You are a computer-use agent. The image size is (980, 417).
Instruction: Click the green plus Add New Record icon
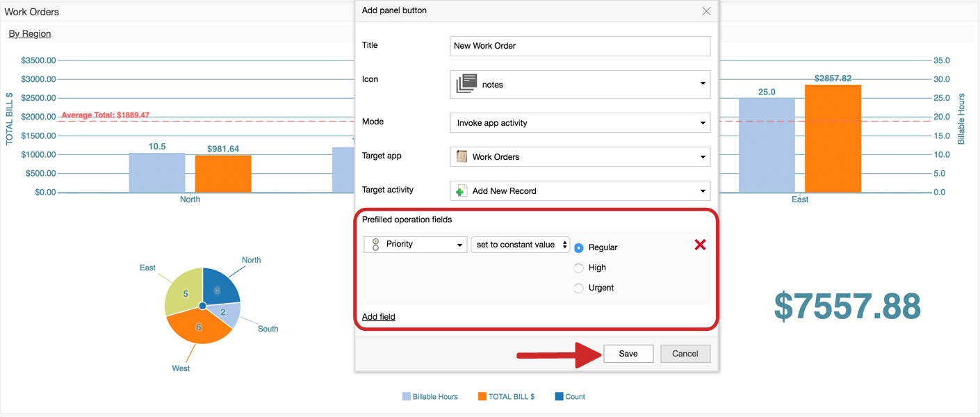(462, 190)
